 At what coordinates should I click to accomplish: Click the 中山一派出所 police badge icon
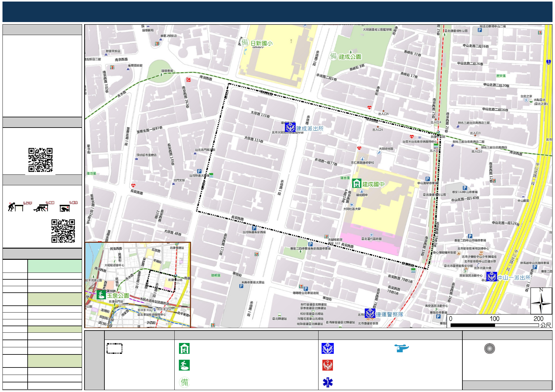click(x=492, y=276)
